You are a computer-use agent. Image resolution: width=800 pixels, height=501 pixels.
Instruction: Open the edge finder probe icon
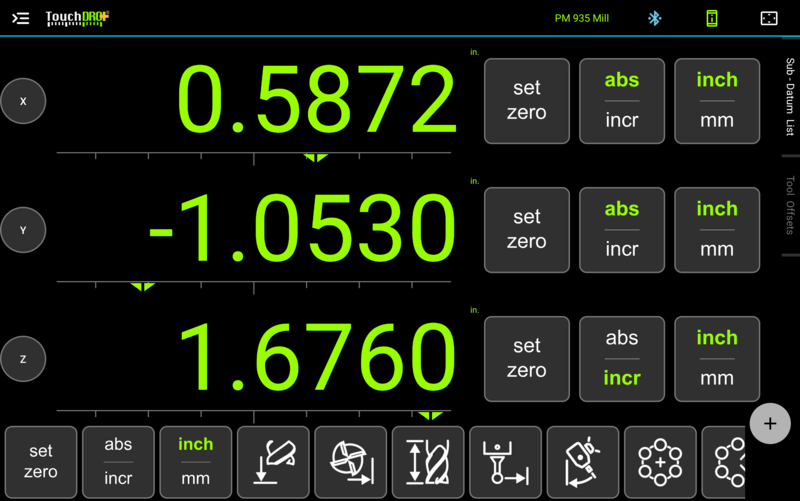coord(505,462)
